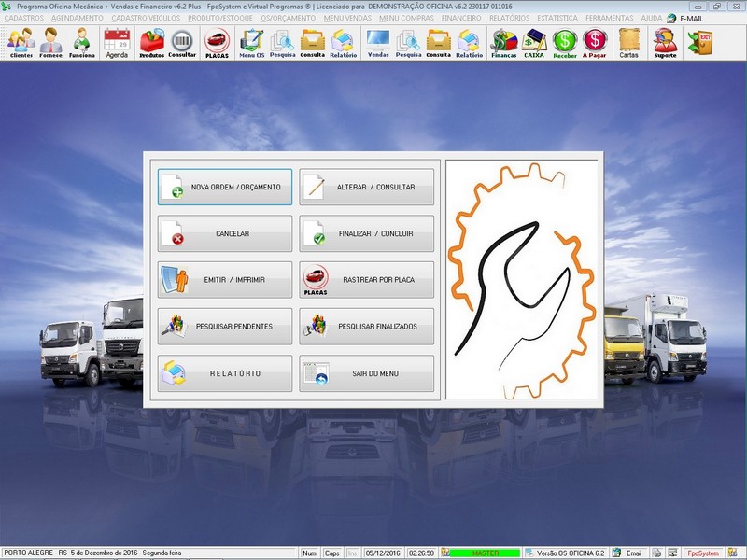The image size is (747, 560).
Task: Click the 05/12/2016 date in status bar
Action: point(383,553)
